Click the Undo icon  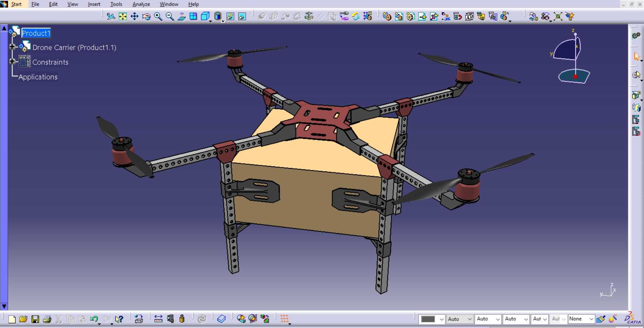click(x=94, y=319)
